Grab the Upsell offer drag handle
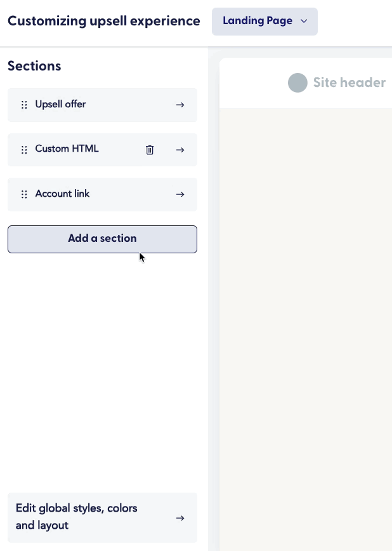 pos(24,105)
